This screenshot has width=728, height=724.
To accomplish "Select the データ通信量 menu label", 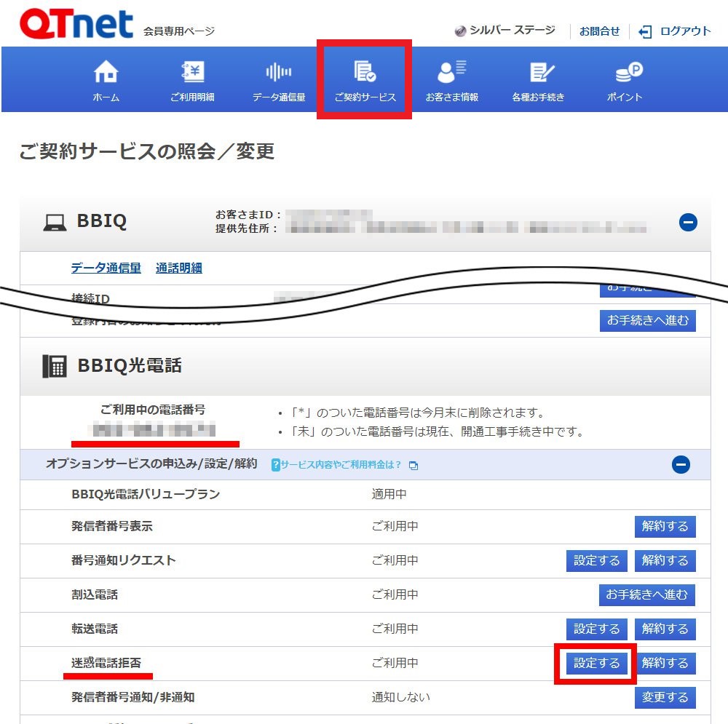I will pos(279,97).
